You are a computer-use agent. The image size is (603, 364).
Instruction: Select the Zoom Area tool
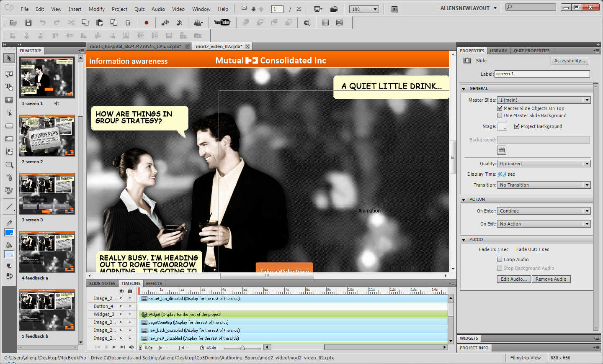(9, 165)
